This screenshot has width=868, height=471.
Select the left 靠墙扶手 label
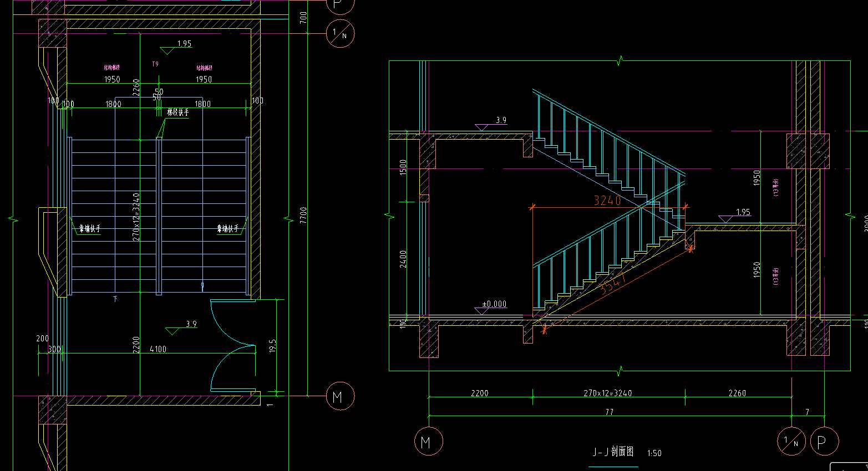(89, 228)
